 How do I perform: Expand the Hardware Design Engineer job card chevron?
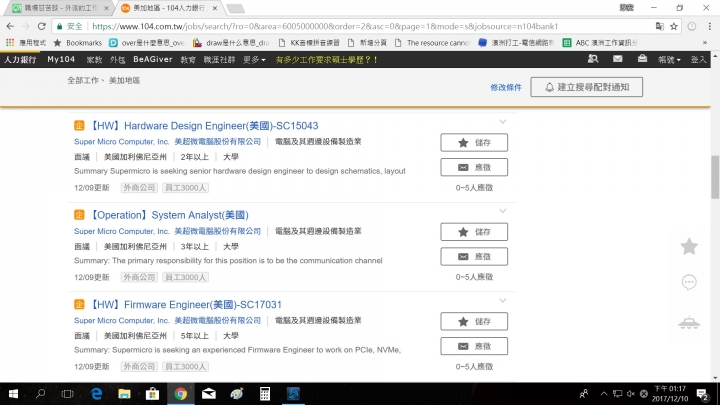click(503, 122)
